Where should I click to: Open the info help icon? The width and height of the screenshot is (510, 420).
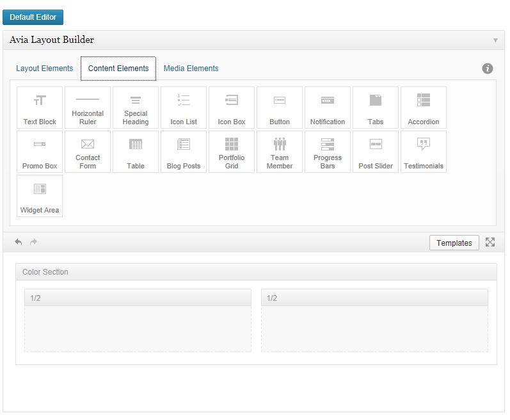[488, 69]
